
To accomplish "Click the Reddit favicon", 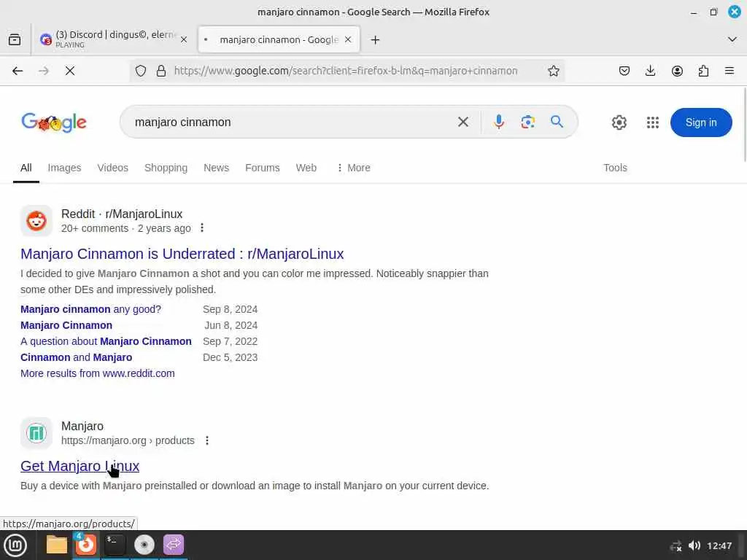I will (x=36, y=221).
